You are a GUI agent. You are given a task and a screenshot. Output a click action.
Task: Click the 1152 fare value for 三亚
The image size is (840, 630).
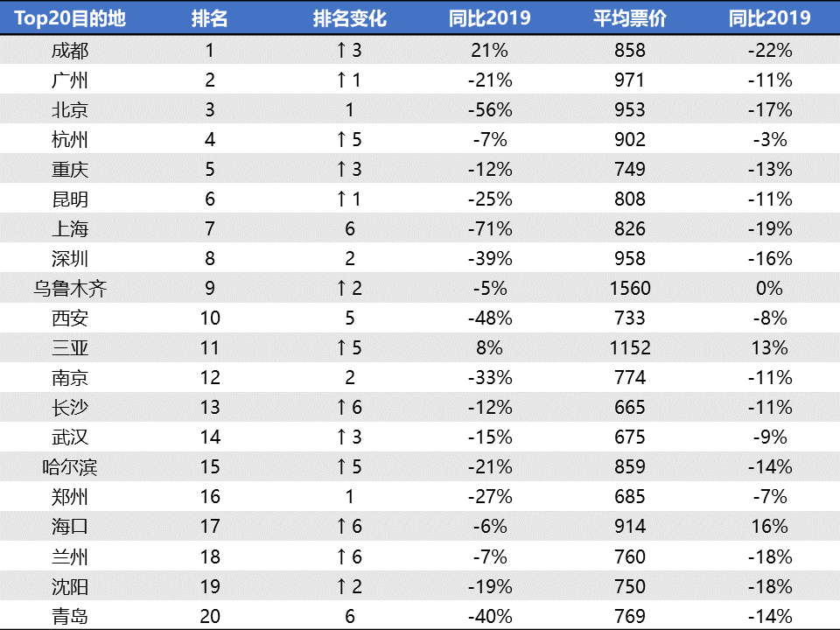point(630,347)
